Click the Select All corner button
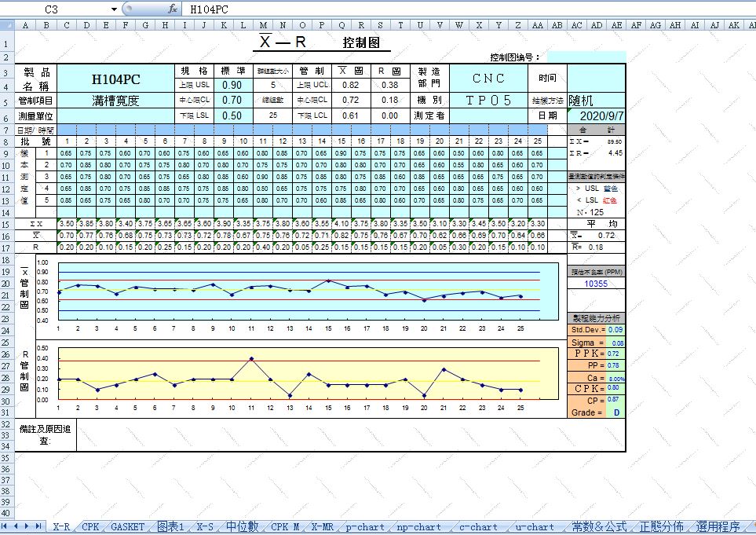The height and width of the screenshot is (535, 756). (7, 24)
